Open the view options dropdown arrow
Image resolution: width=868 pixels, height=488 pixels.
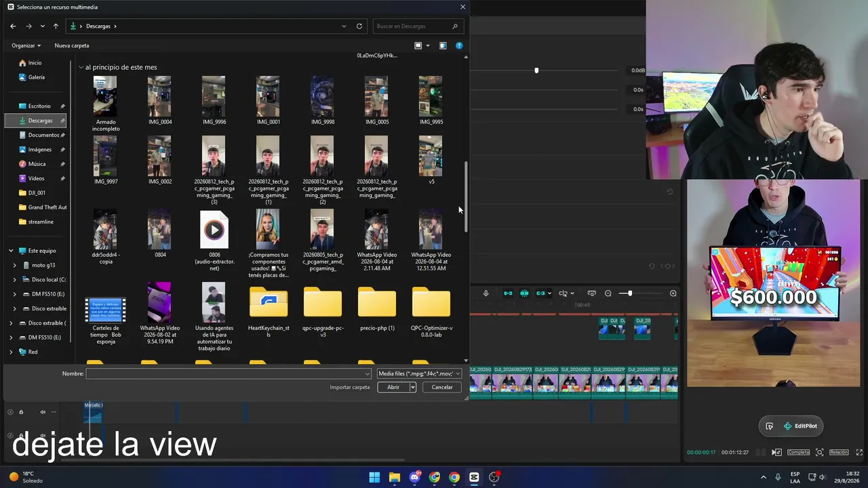pyautogui.click(x=428, y=45)
